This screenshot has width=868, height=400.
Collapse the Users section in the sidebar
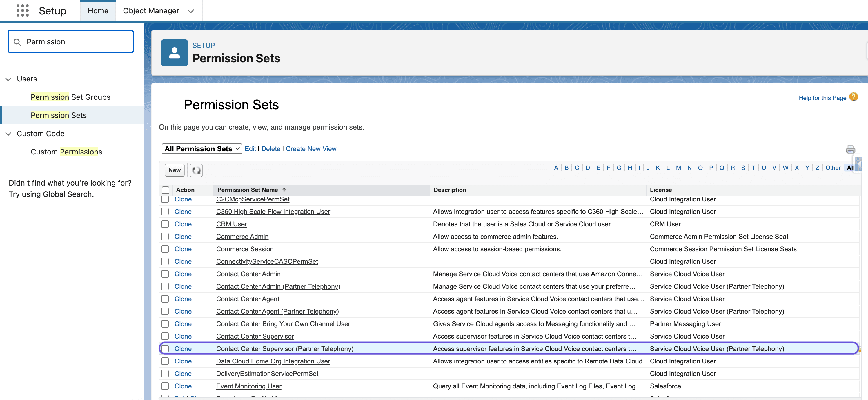coord(8,79)
